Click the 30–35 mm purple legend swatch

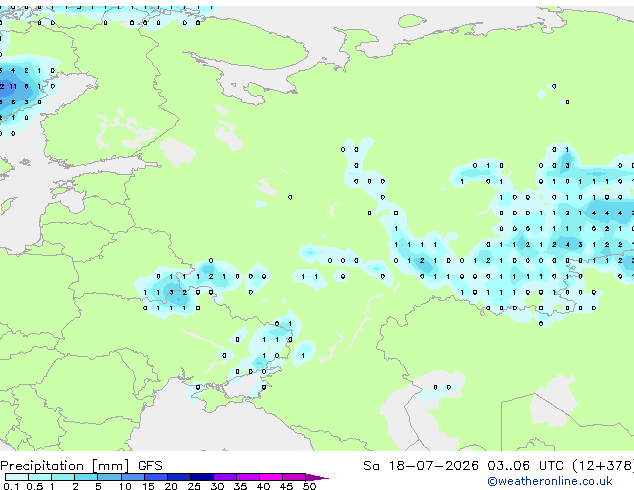225,477
